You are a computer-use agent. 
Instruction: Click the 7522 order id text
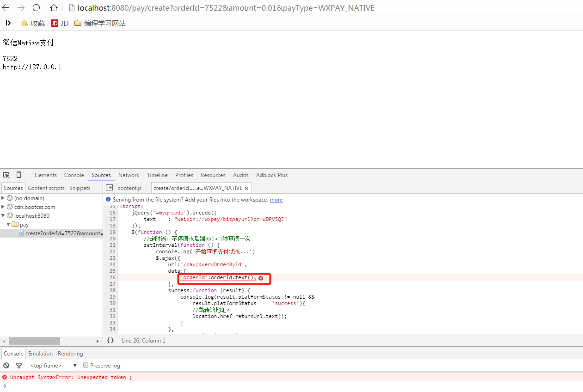[x=10, y=59]
